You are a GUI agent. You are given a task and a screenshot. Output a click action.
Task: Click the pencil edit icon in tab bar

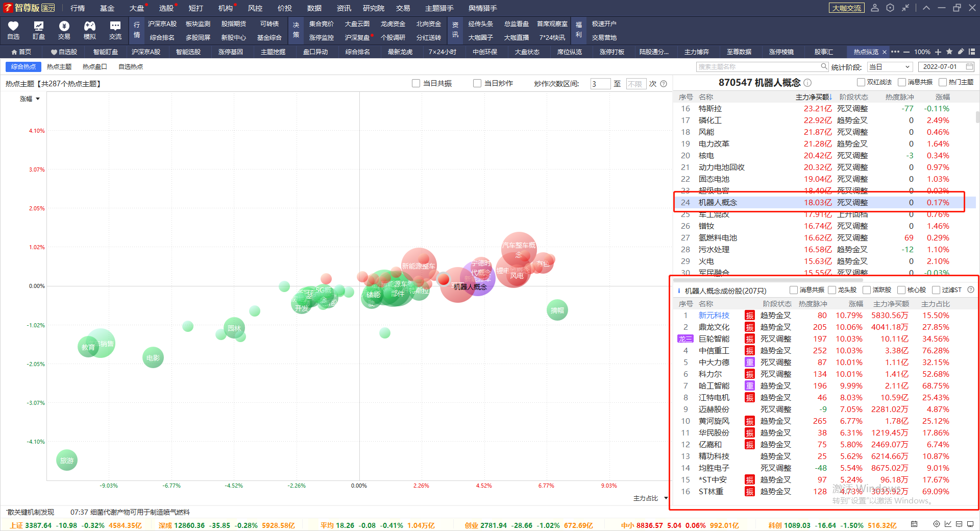(x=961, y=52)
